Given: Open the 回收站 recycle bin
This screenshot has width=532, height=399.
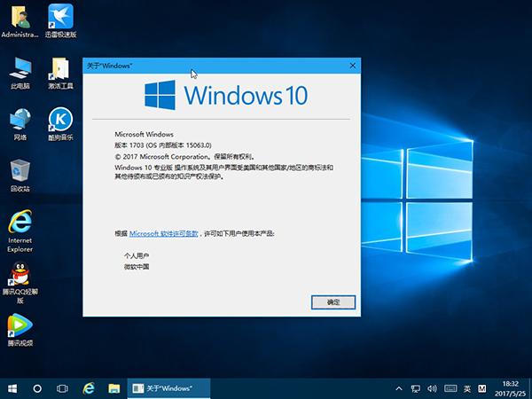Looking at the screenshot, I should 20,171.
